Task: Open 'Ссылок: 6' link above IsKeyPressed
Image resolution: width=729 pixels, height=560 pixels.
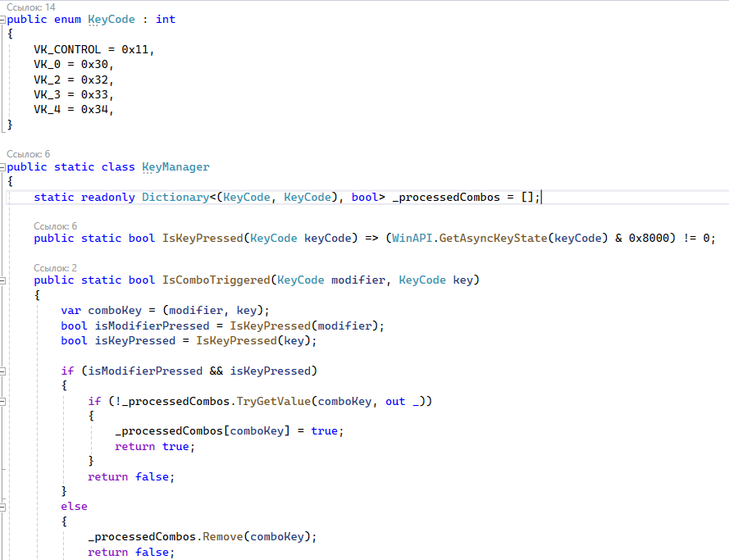Action: tap(55, 225)
